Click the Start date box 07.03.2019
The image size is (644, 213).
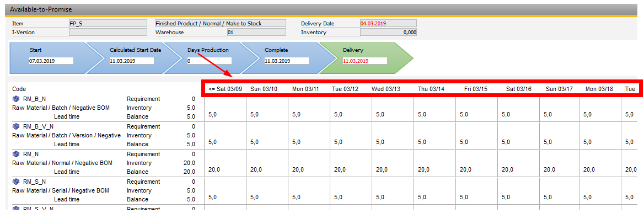[51, 61]
